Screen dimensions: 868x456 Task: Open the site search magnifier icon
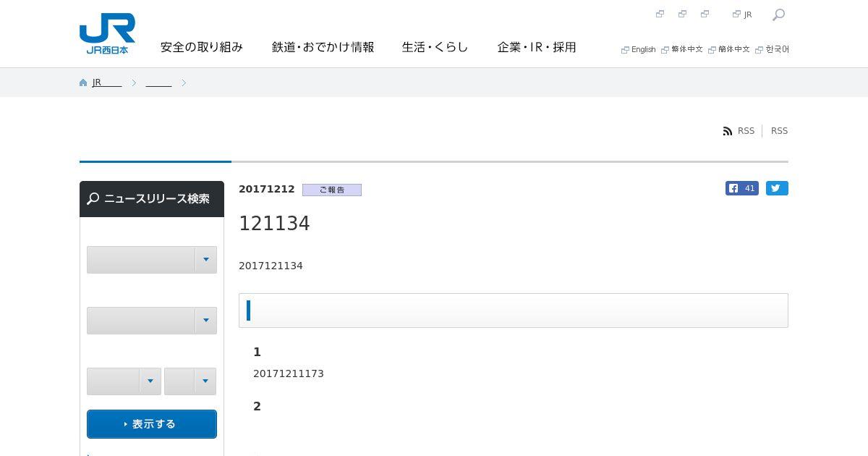(778, 14)
